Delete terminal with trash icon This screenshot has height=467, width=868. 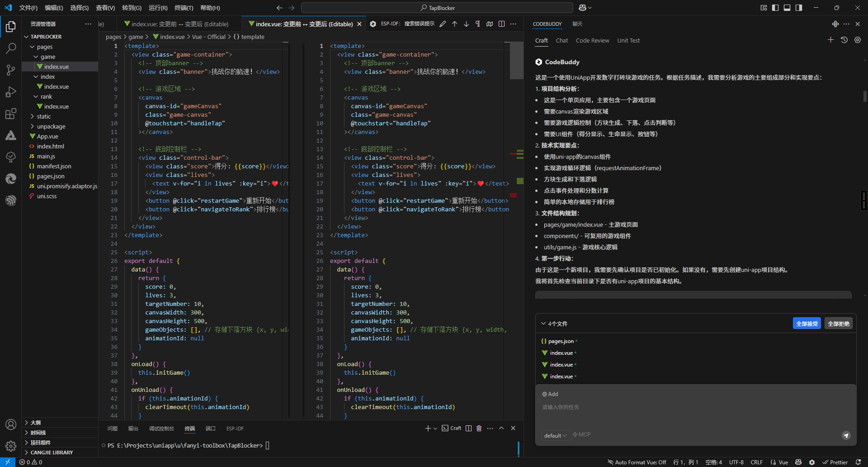point(479,428)
